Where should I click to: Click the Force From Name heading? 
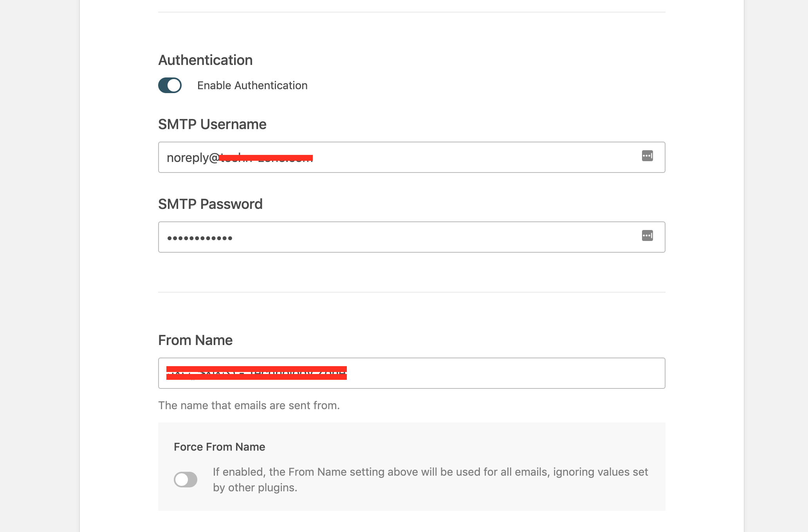(220, 447)
